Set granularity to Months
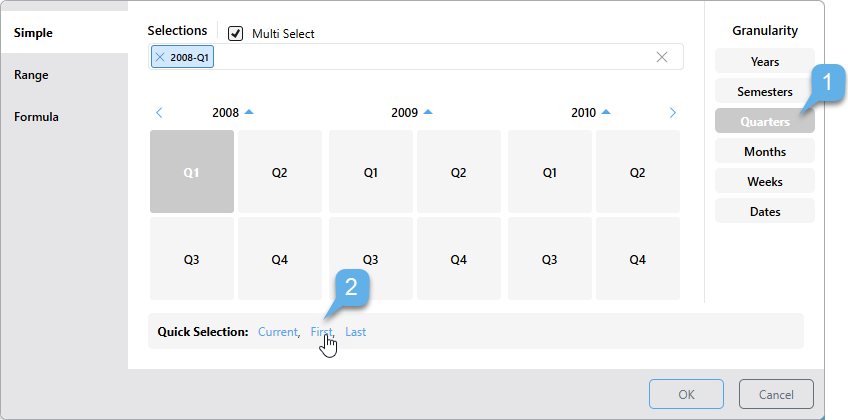This screenshot has width=848, height=420. pos(765,152)
